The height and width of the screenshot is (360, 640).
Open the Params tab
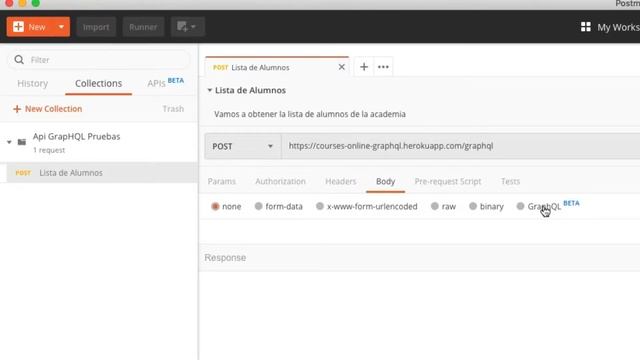point(222,181)
